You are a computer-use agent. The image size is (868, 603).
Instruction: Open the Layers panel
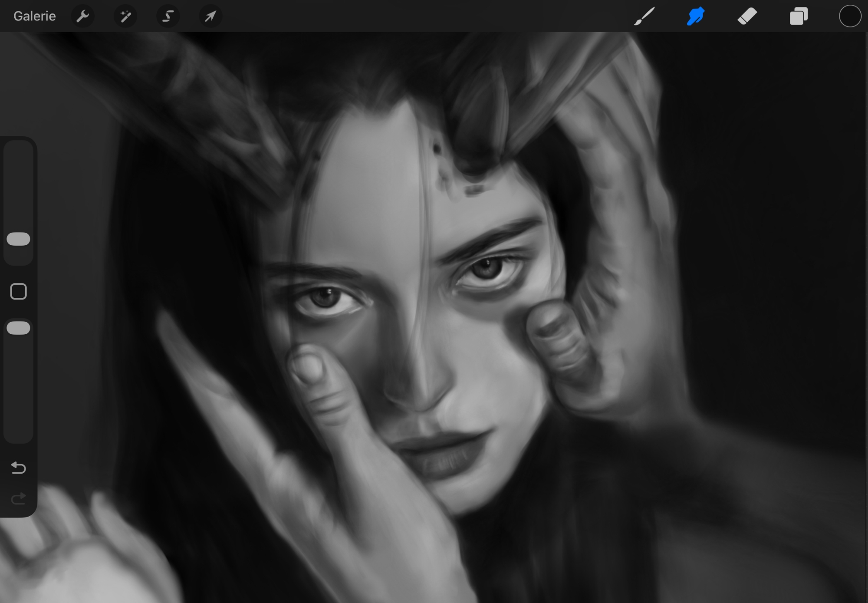[x=798, y=16]
